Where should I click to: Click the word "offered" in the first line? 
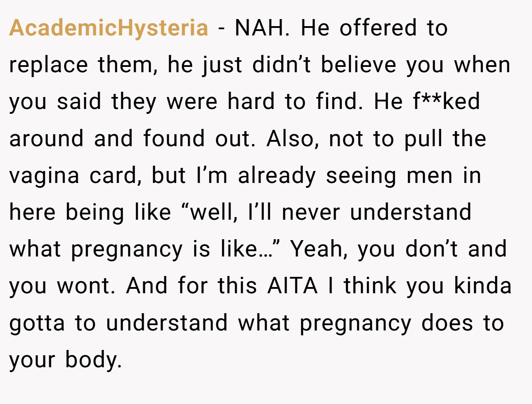pyautogui.click(x=378, y=29)
